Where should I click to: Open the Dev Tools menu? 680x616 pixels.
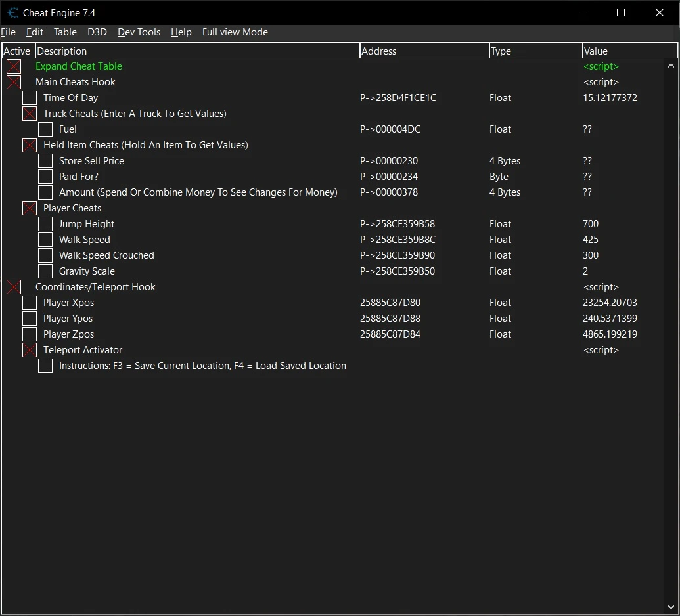tap(138, 32)
